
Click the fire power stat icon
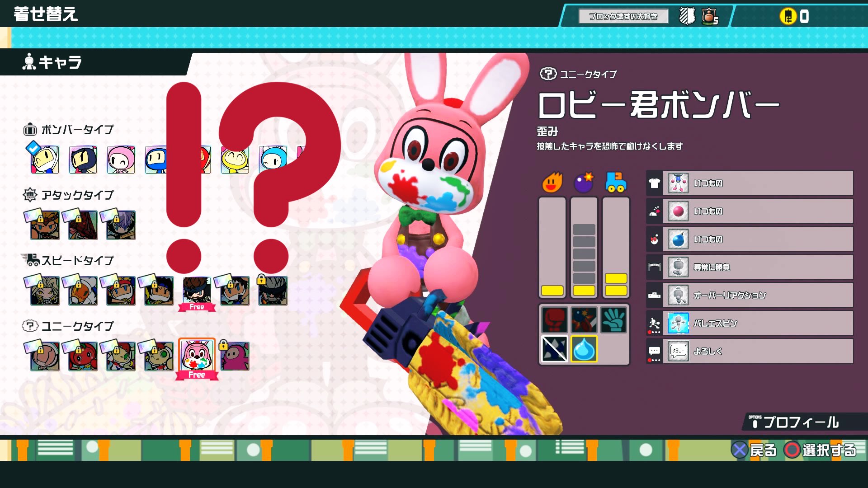[x=553, y=182]
